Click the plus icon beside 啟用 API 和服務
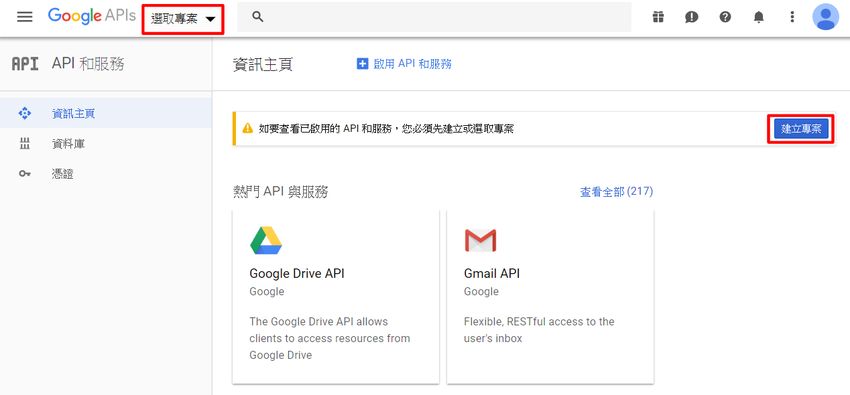 (x=362, y=64)
